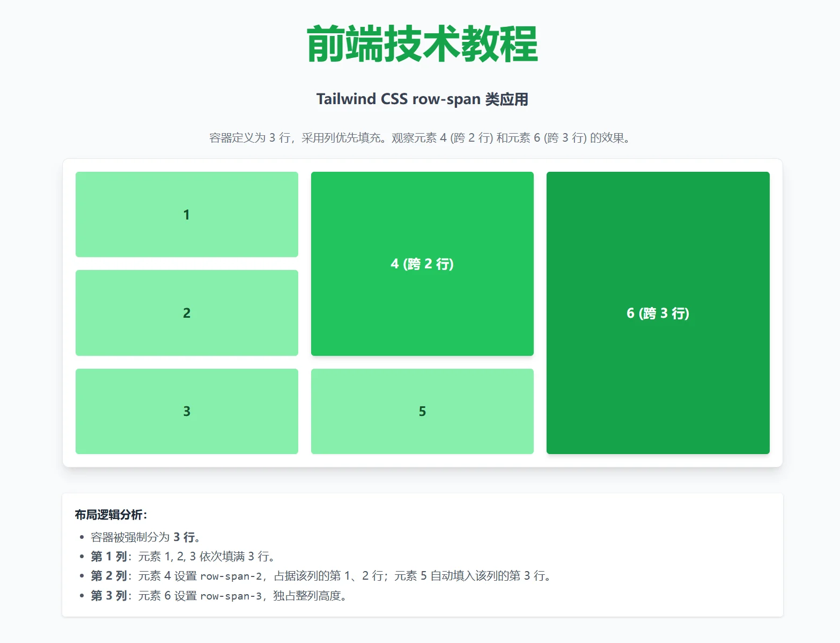The height and width of the screenshot is (643, 840).
Task: Click the "Tailwind CSS row-span 类应用" subtitle
Action: pos(422,99)
